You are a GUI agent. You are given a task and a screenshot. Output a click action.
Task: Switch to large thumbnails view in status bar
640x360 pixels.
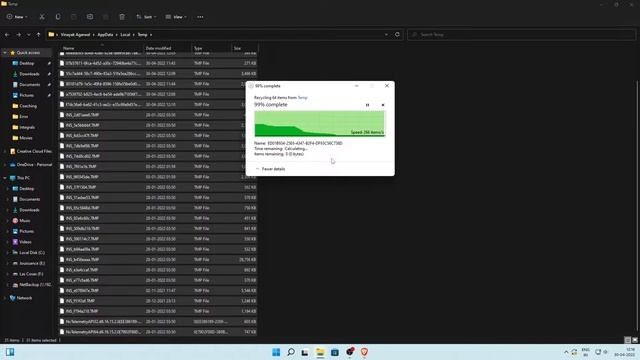635,340
